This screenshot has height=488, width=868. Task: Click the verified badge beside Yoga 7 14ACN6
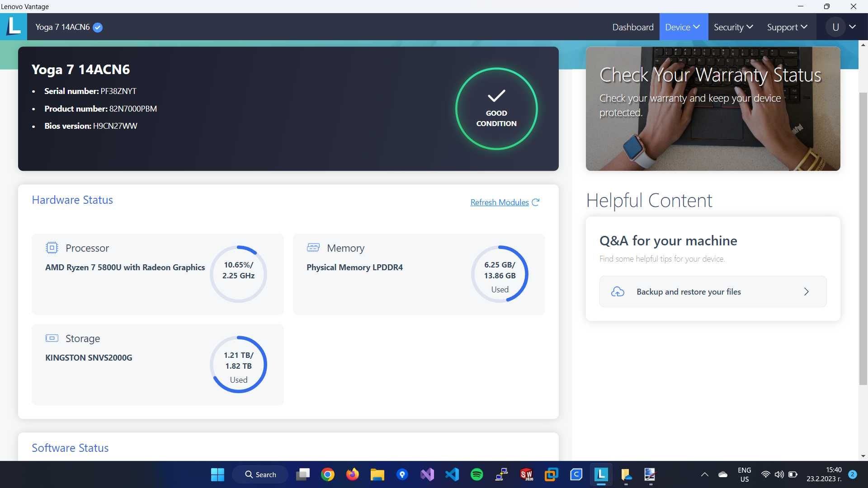(x=98, y=27)
